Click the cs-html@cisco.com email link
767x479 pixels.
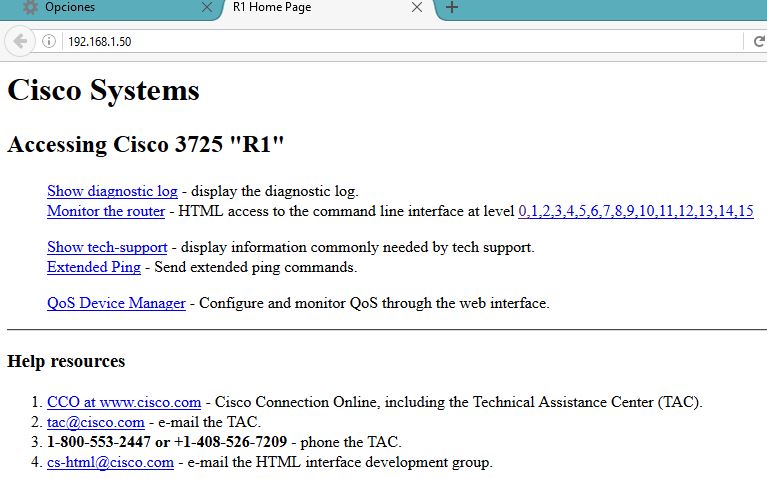pyautogui.click(x=110, y=462)
